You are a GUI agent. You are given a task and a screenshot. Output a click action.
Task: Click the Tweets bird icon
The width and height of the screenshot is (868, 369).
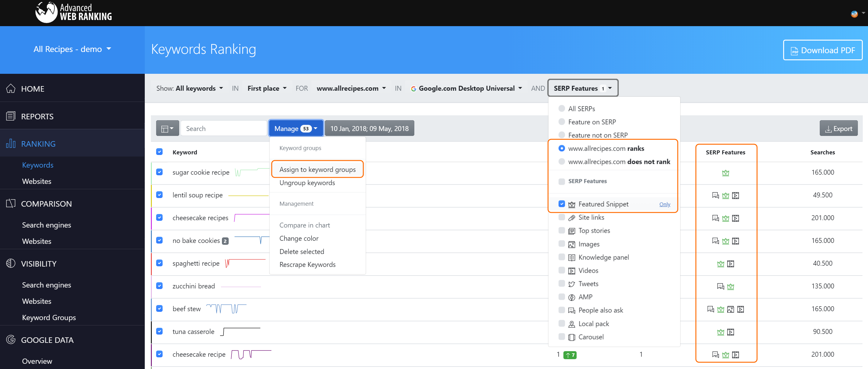tap(571, 284)
